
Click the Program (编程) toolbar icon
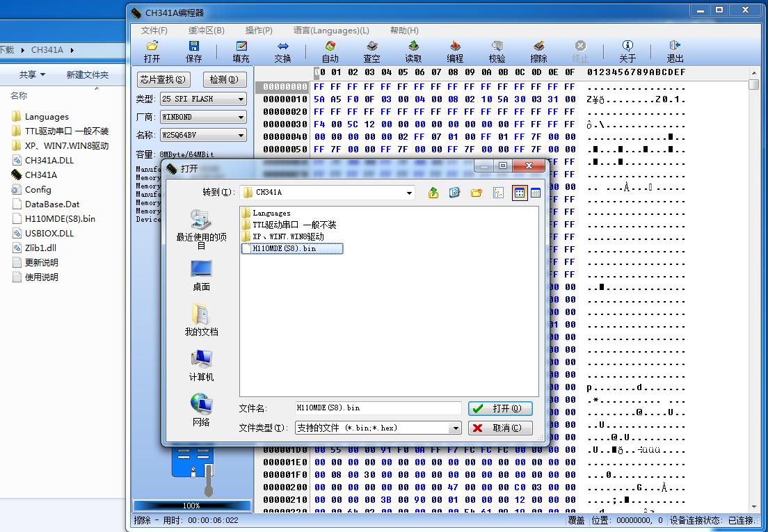tap(455, 51)
